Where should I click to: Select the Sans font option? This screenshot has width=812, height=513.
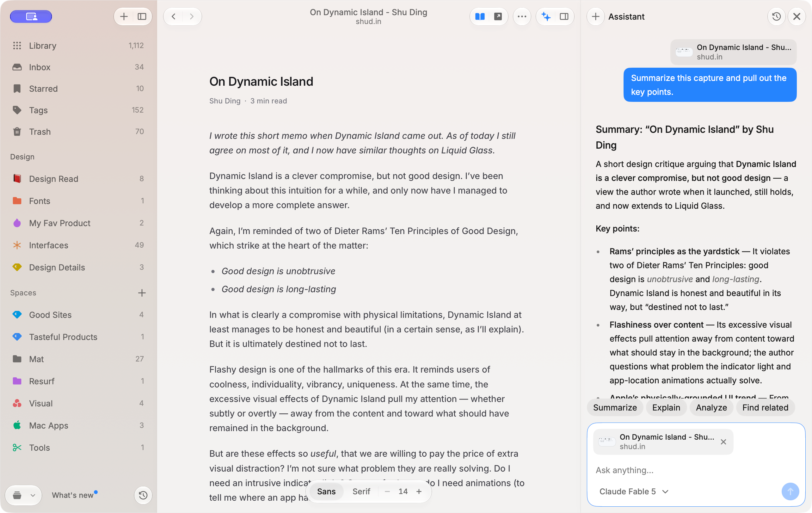(x=326, y=491)
